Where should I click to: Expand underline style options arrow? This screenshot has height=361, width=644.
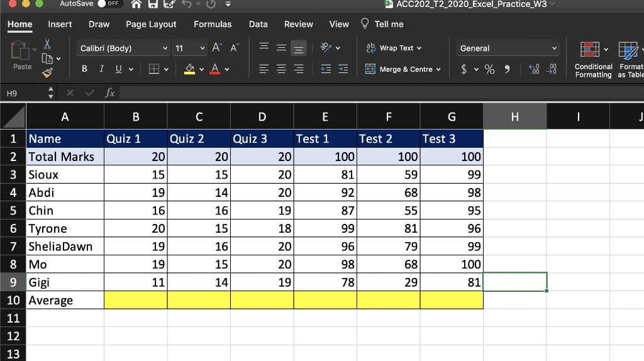[131, 69]
